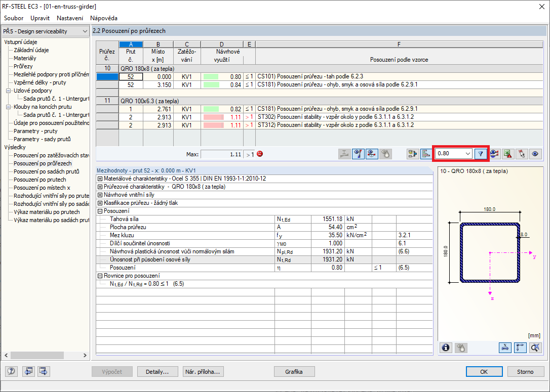Collapse Klouby na koncích prutu tree node
Viewport: 550px width, 392px height.
pyautogui.click(x=9, y=107)
